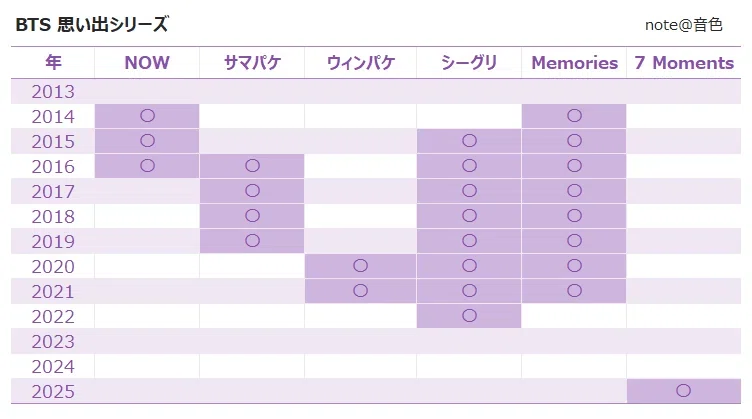
Task: Click the BTS 思い出シリーズ title
Action: [x=92, y=24]
